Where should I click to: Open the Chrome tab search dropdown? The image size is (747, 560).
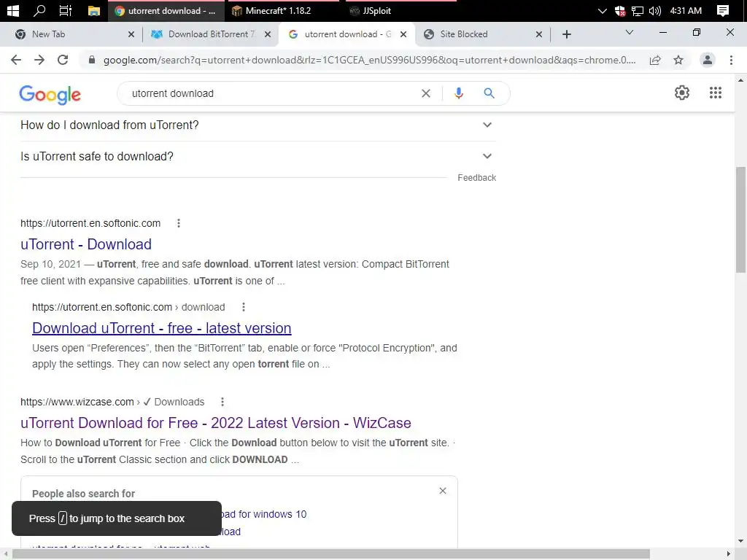pos(630,32)
